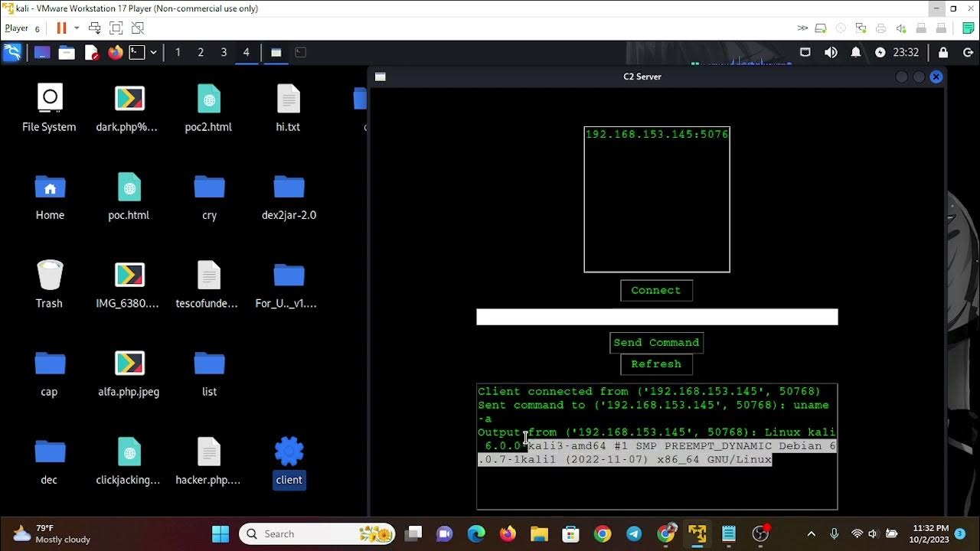Click the VMware sound card device icon

pyautogui.click(x=900, y=28)
